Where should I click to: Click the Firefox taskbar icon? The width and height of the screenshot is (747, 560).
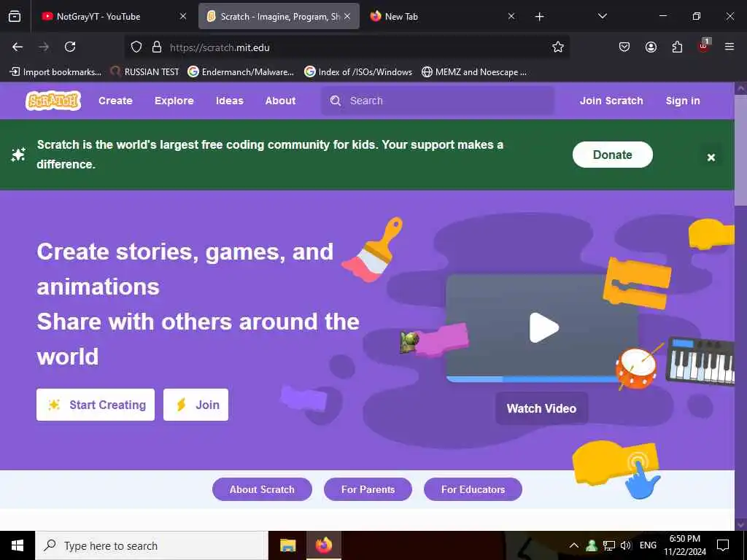(324, 545)
